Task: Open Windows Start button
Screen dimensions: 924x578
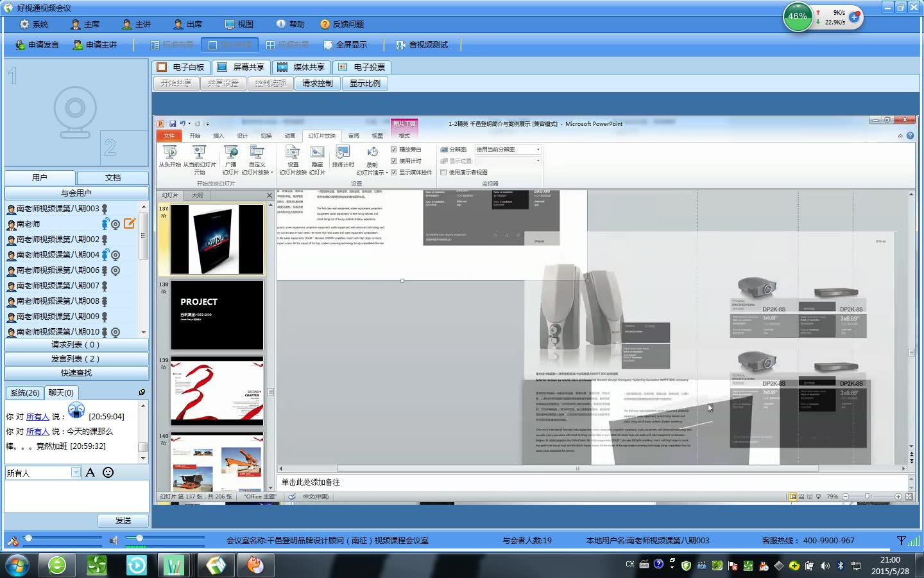Action: pos(17,565)
